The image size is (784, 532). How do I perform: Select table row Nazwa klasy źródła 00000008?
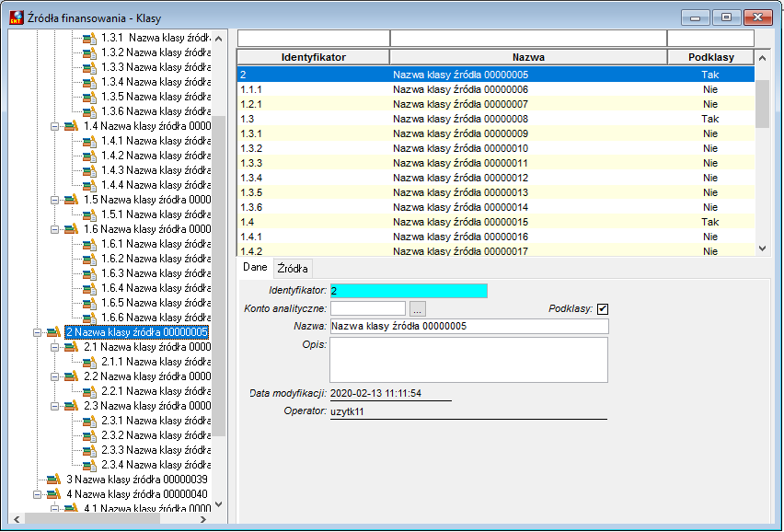(495, 119)
